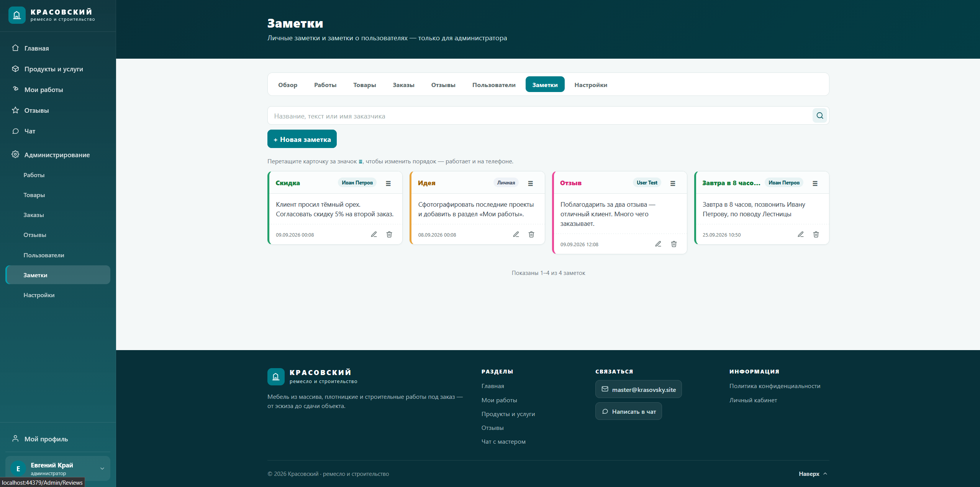980x487 pixels.
Task: Delete the Отзыв note with trash icon
Action: point(674,244)
